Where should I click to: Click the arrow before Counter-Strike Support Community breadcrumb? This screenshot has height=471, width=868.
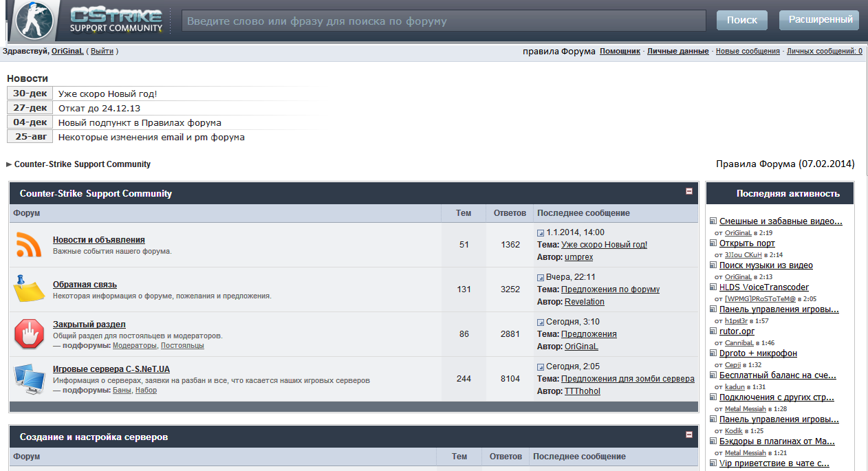(x=9, y=164)
